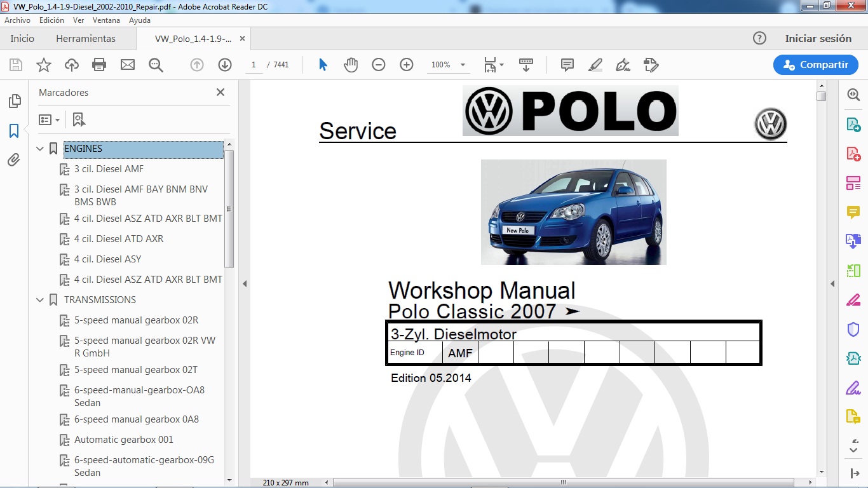868x488 pixels.
Task: Collapse the ENGINES bookmark section
Action: [40, 148]
